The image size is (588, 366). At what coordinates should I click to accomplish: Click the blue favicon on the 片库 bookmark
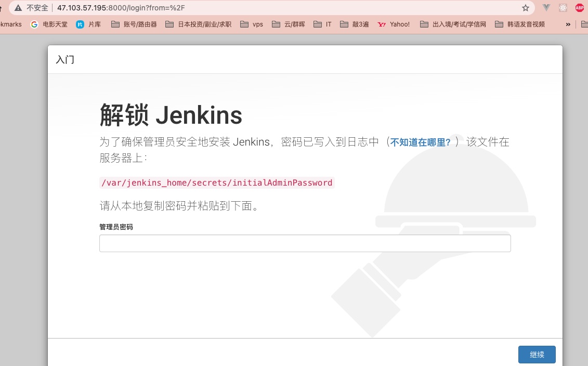pos(80,24)
